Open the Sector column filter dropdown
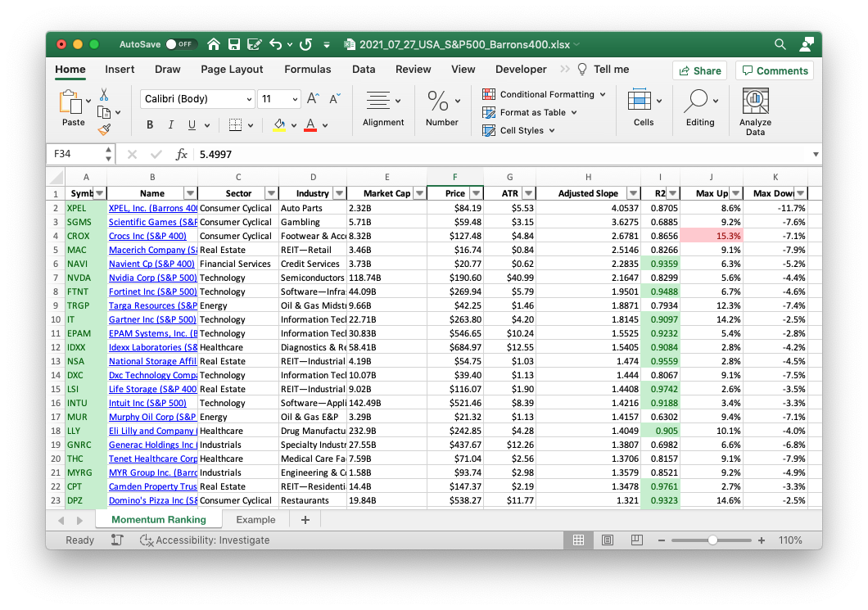868x610 pixels. tap(270, 193)
